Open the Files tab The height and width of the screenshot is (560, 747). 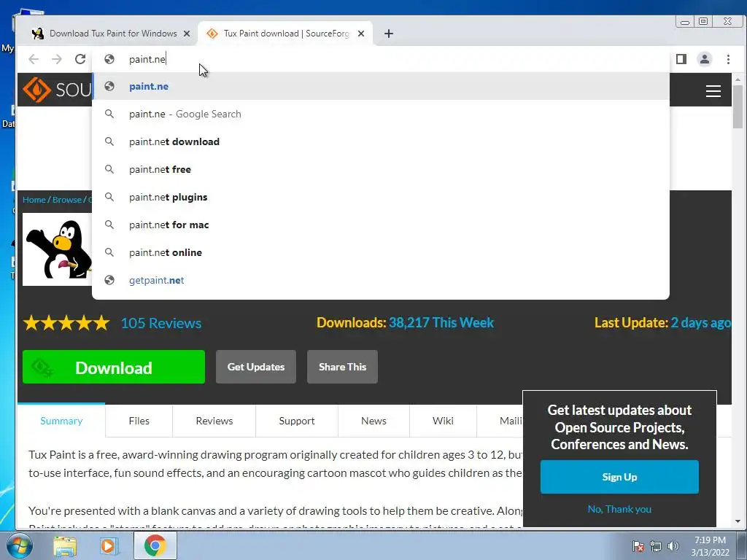point(139,421)
